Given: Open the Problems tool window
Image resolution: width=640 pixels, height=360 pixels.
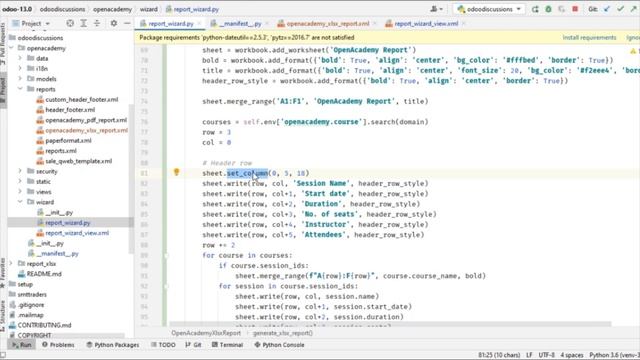Looking at the screenshot, I should point(58,345).
